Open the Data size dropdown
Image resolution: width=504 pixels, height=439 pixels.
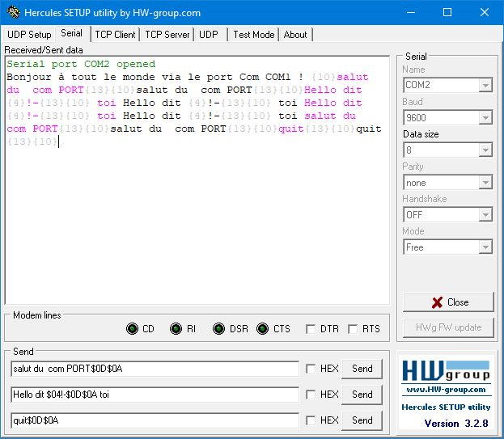coord(485,150)
